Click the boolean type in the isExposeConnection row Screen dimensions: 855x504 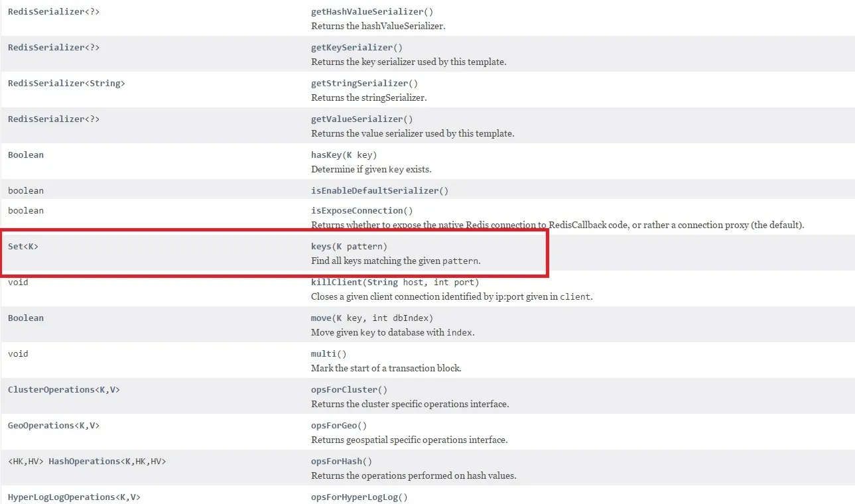pos(26,211)
